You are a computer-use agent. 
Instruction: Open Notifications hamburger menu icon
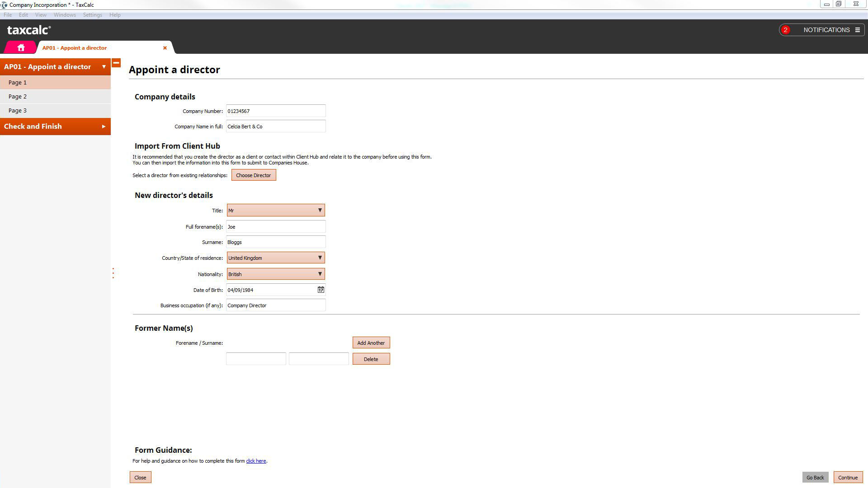pyautogui.click(x=857, y=30)
